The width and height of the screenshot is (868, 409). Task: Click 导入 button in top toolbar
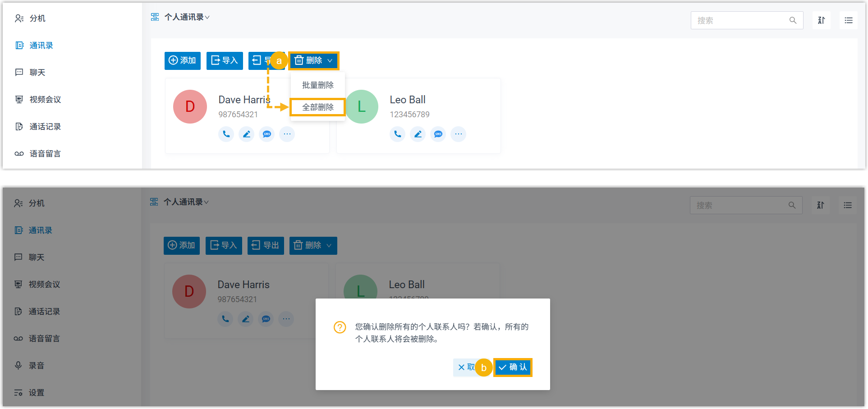coord(225,60)
